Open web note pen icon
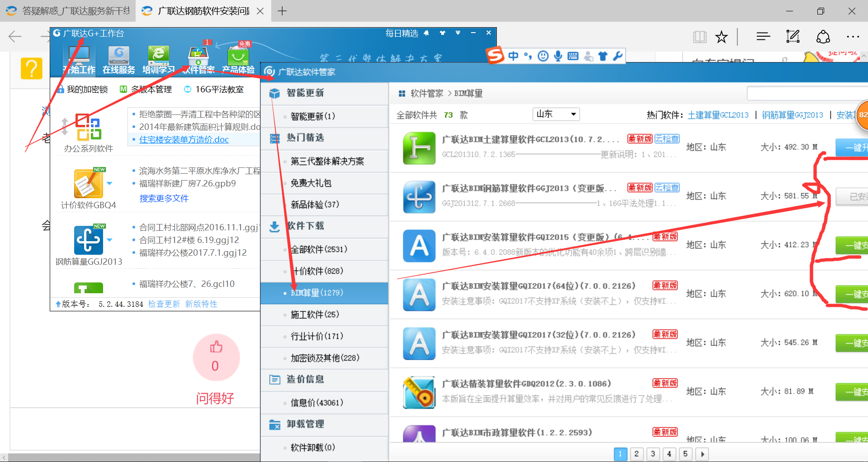Image resolution: width=868 pixels, height=462 pixels. [x=793, y=37]
